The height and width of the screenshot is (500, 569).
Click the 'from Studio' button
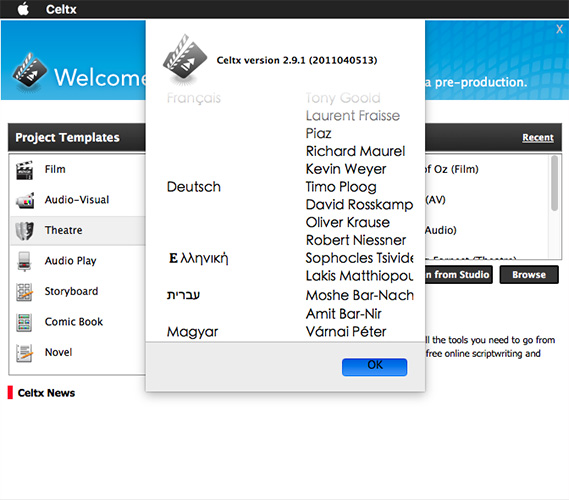pos(459,275)
